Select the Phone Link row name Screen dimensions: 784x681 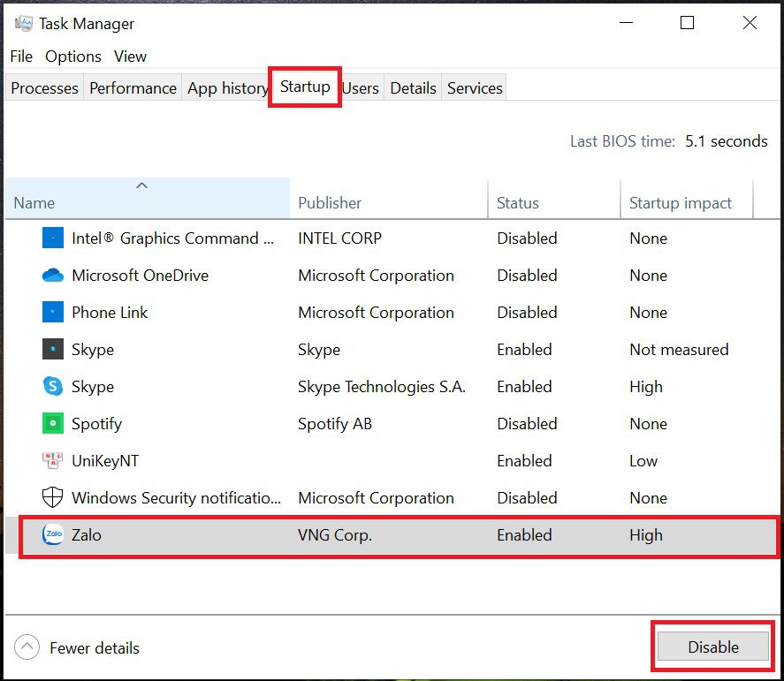tap(110, 313)
